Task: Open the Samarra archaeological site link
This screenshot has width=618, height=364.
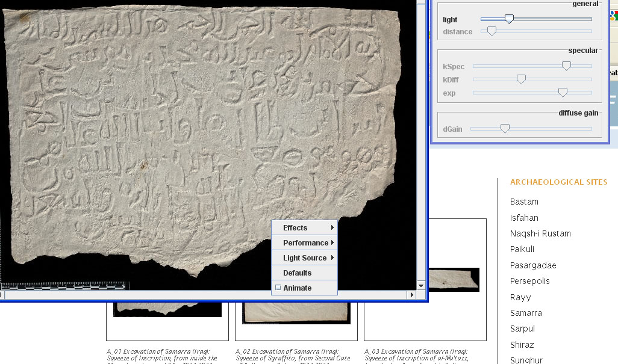Action: click(x=525, y=313)
